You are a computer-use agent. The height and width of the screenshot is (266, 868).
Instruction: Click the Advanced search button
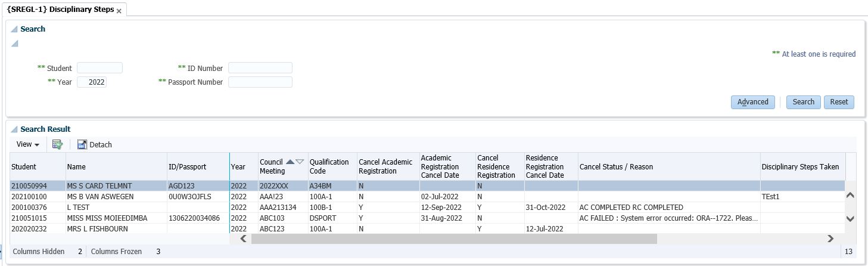753,102
